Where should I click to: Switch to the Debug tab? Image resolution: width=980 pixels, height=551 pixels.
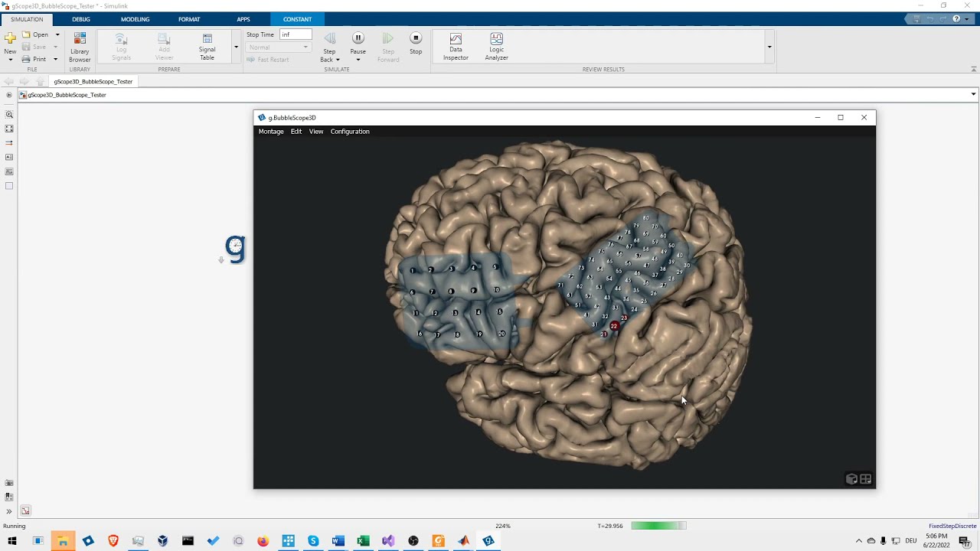coord(80,19)
